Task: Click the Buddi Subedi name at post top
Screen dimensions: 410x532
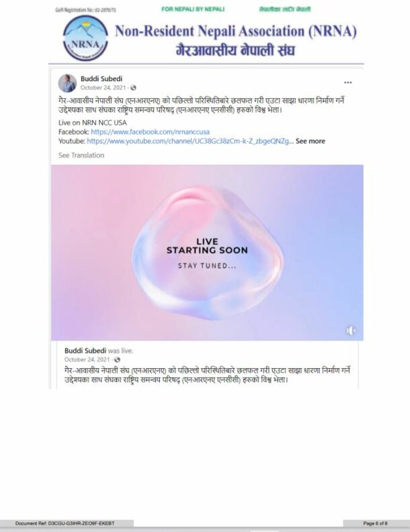Action: [x=101, y=79]
